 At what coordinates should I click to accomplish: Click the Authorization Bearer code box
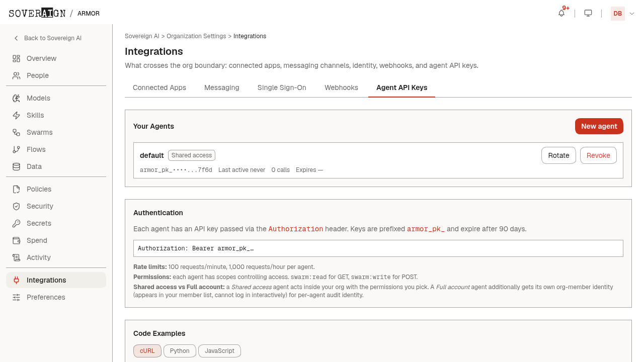pos(378,248)
